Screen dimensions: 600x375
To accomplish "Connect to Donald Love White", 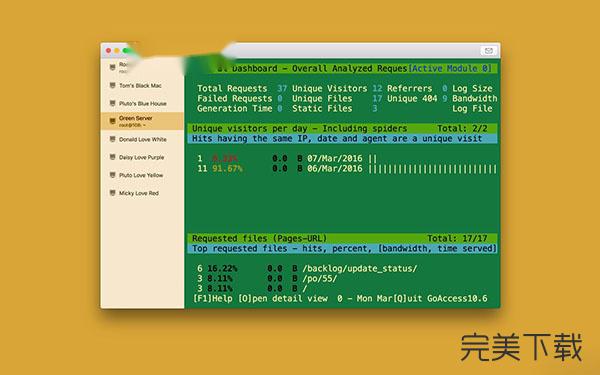I will coord(142,140).
